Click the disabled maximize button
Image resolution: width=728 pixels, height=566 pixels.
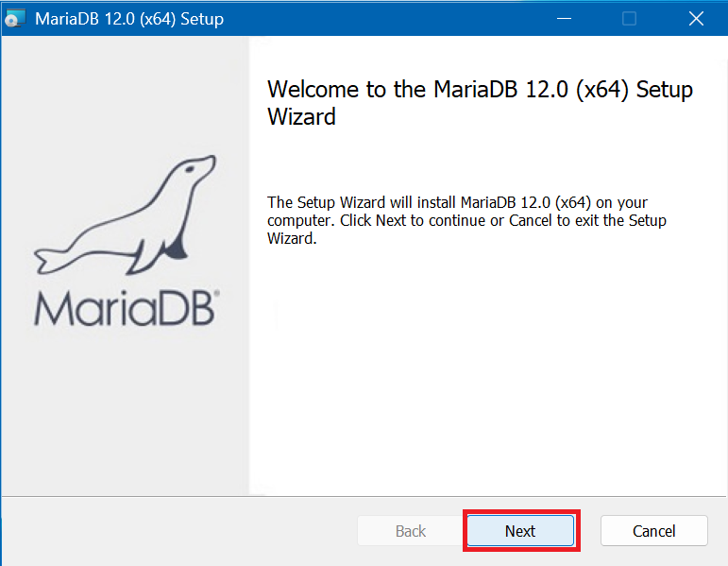click(x=629, y=19)
